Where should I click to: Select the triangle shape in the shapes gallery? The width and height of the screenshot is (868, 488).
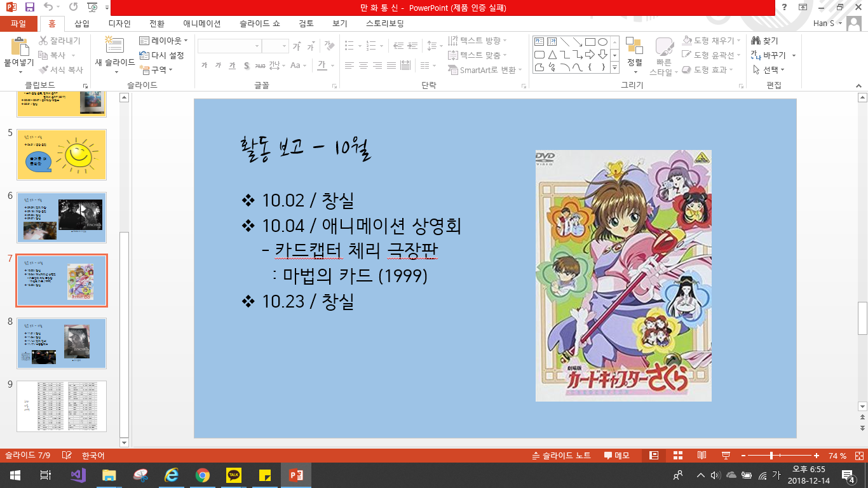pos(552,55)
